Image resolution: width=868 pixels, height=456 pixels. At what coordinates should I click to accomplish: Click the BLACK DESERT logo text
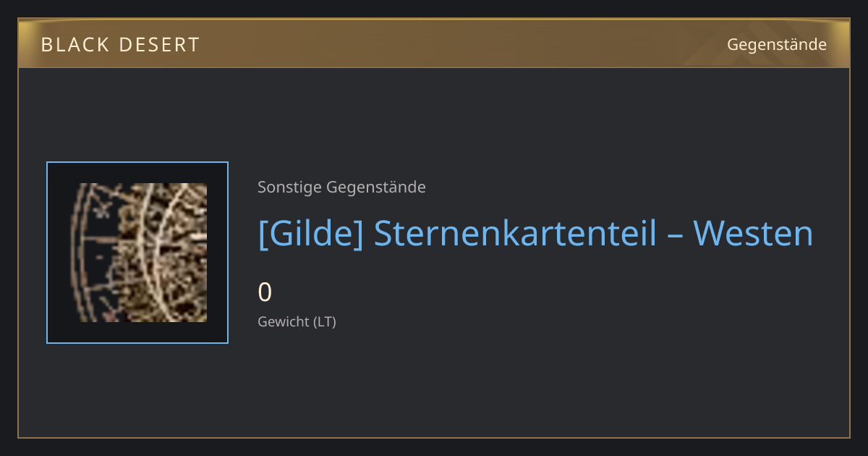[x=120, y=45]
